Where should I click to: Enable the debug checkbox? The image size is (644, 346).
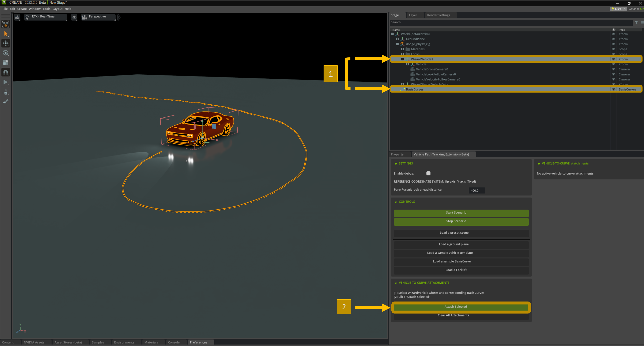point(428,173)
